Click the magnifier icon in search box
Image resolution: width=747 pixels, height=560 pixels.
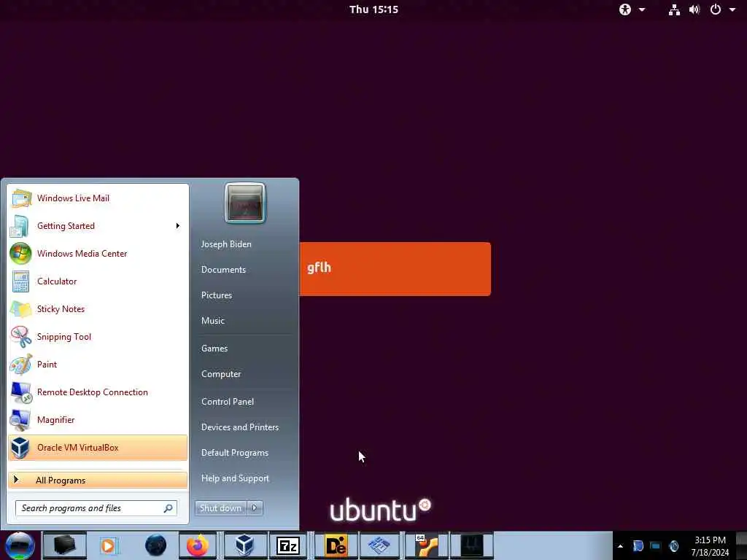(x=169, y=508)
